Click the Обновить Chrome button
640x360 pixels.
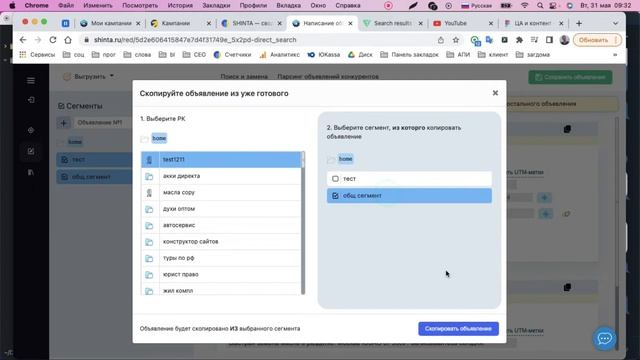597,40
